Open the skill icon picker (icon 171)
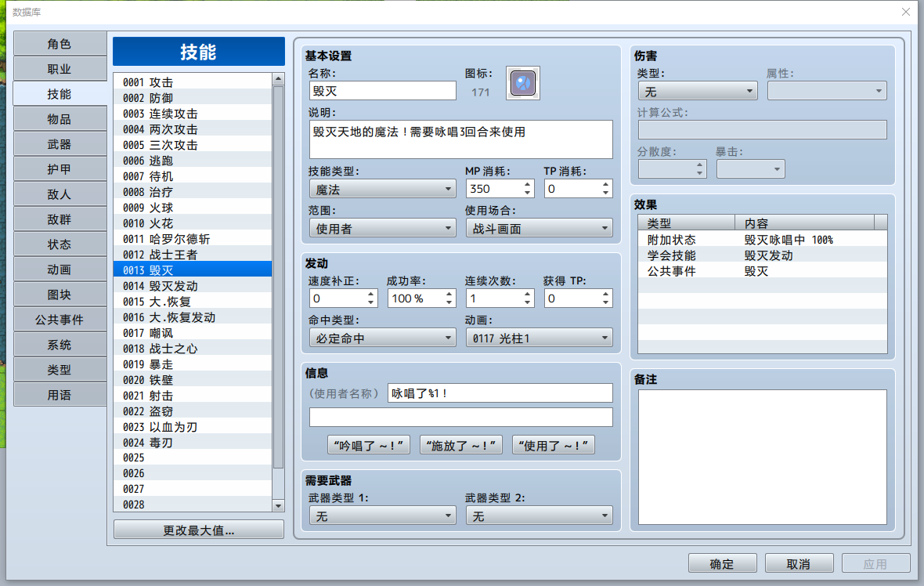This screenshot has height=586, width=924. (x=523, y=83)
